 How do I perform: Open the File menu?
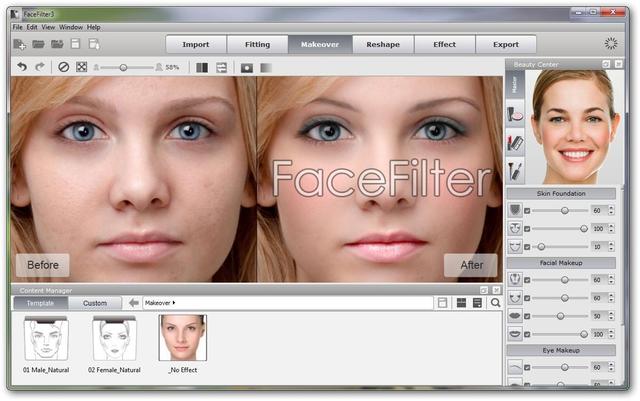[18, 27]
